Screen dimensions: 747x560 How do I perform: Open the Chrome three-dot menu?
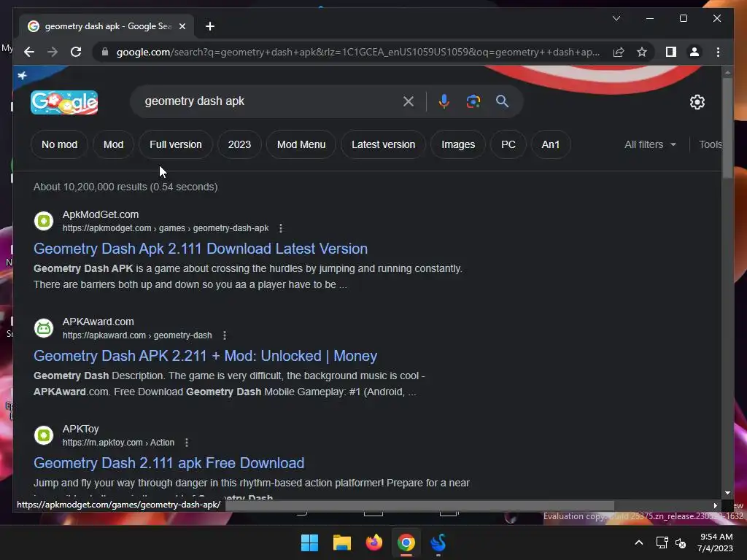(718, 52)
